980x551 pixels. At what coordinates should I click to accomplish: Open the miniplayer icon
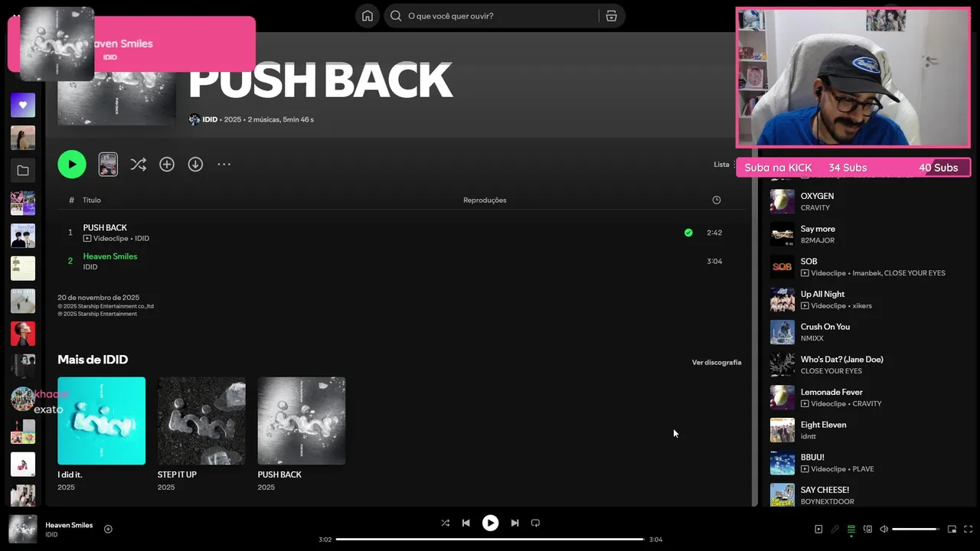tap(952, 529)
